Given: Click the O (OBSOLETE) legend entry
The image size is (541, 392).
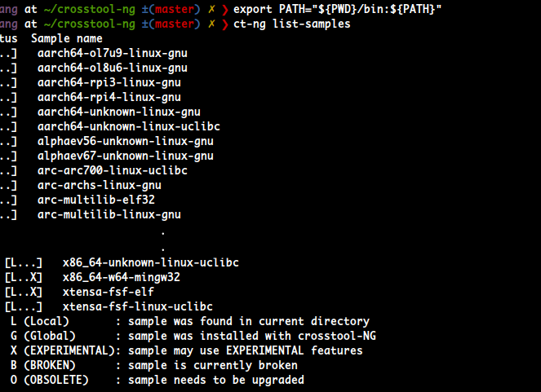Looking at the screenshot, I should coord(49,380).
